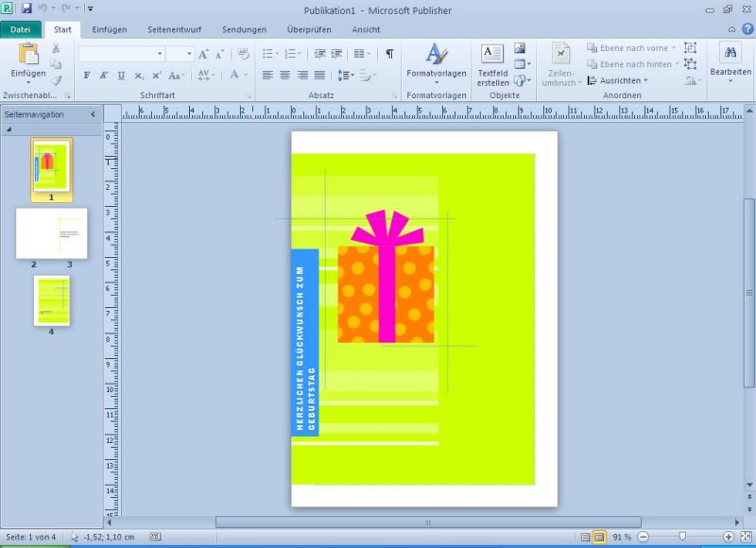Image resolution: width=756 pixels, height=548 pixels.
Task: Click the Format Painter brush icon
Action: 56,80
